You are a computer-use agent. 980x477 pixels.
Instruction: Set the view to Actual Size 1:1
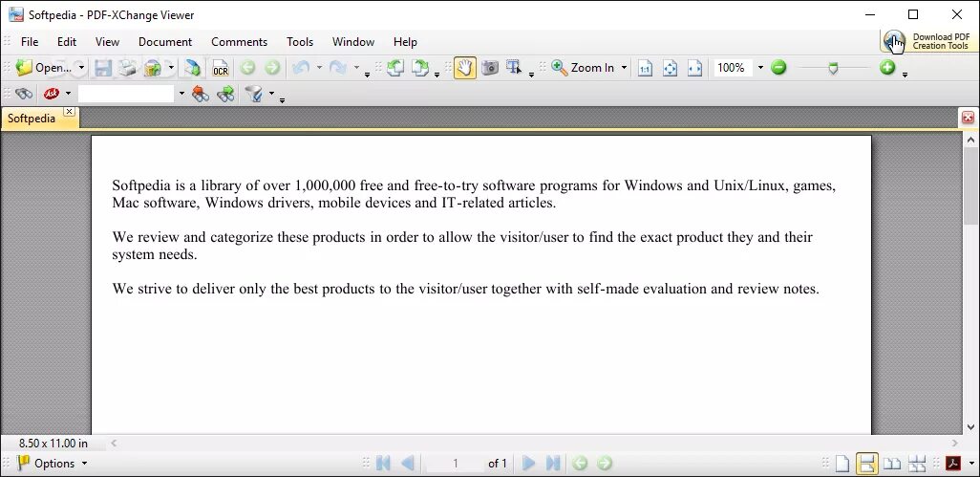[645, 68]
